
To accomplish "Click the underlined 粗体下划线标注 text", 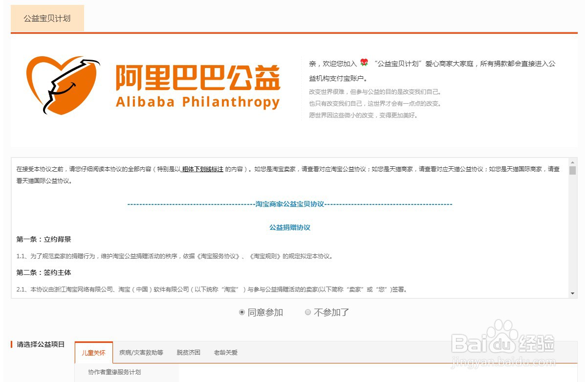I will click(202, 169).
